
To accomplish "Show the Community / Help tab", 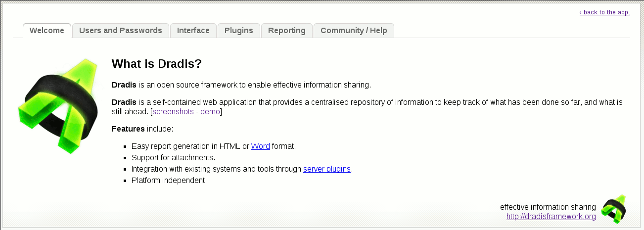I will point(354,31).
